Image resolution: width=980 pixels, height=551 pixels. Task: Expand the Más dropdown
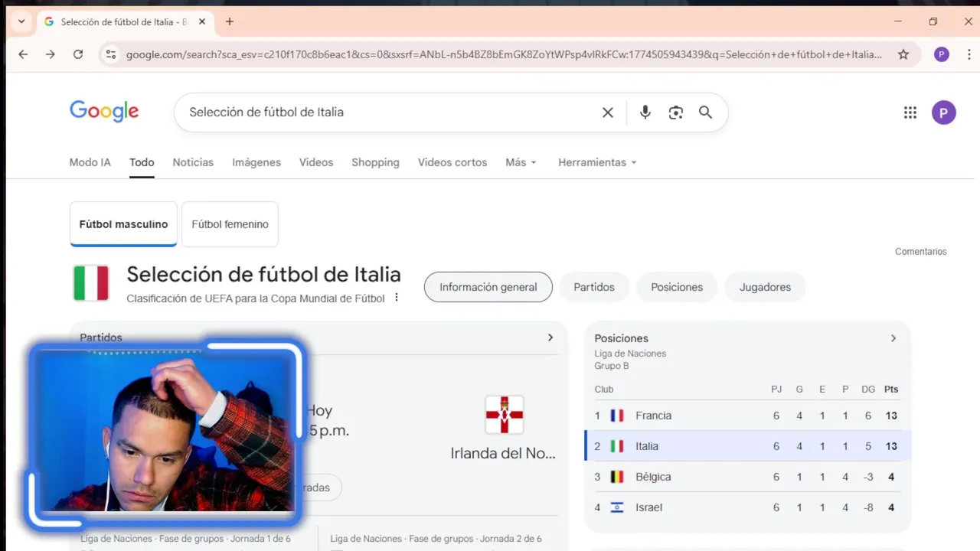[521, 162]
